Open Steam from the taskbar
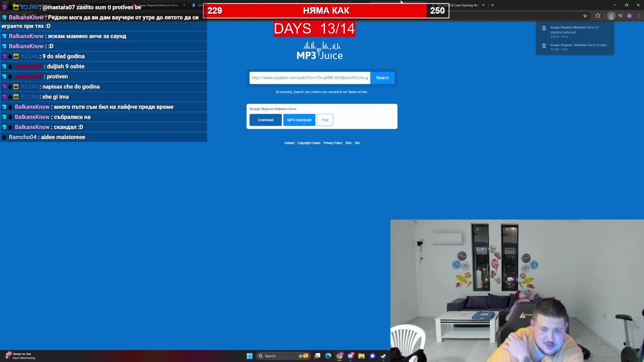This screenshot has height=362, width=644. click(383, 356)
